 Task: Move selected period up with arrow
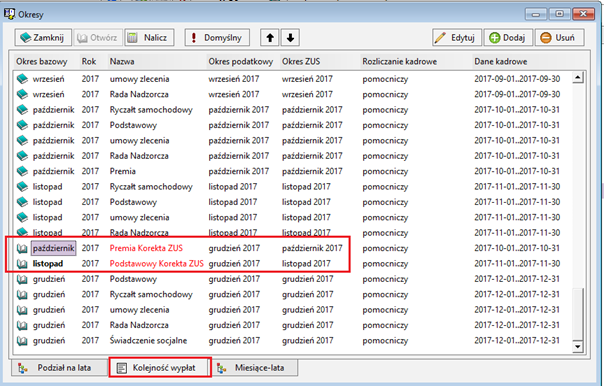[270, 38]
